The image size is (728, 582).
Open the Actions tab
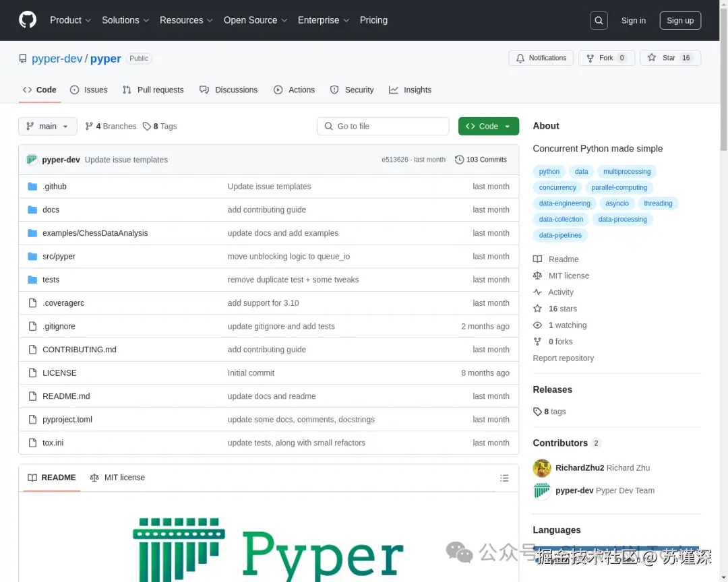[x=295, y=90]
